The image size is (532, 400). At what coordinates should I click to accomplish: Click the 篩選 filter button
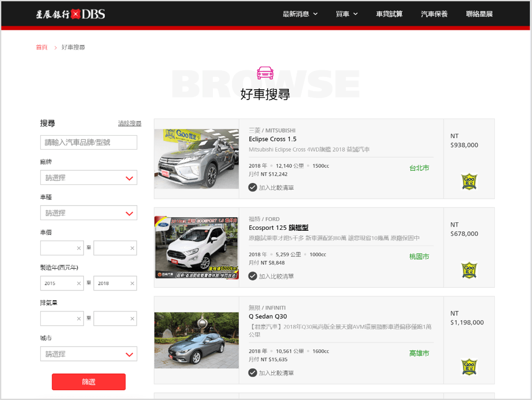89,382
